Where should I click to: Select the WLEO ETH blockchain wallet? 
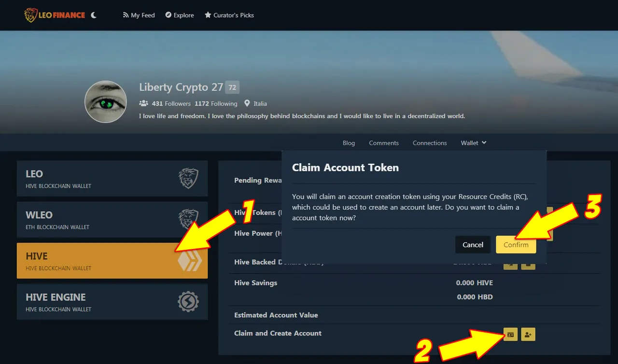[112, 220]
